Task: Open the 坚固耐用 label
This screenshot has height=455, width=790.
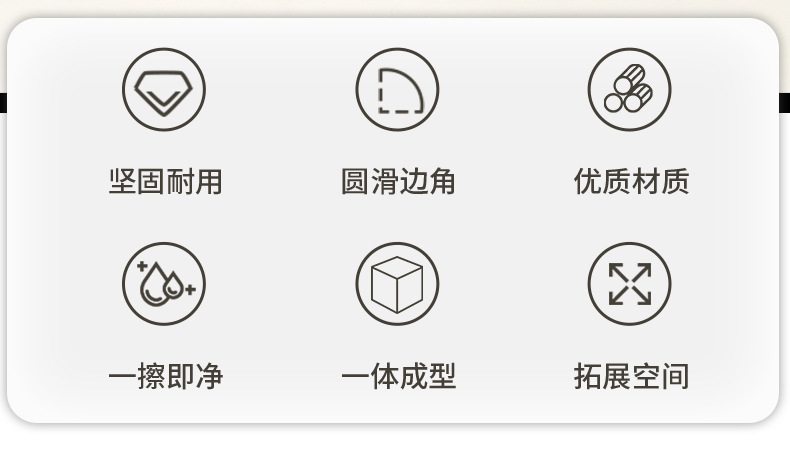Action: click(x=165, y=181)
